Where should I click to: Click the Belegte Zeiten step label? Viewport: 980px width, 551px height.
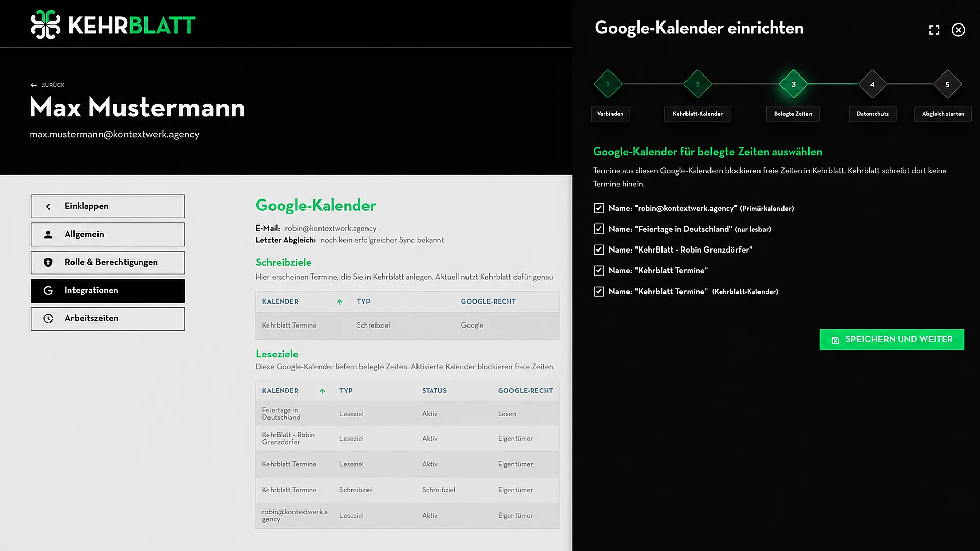[x=793, y=114]
